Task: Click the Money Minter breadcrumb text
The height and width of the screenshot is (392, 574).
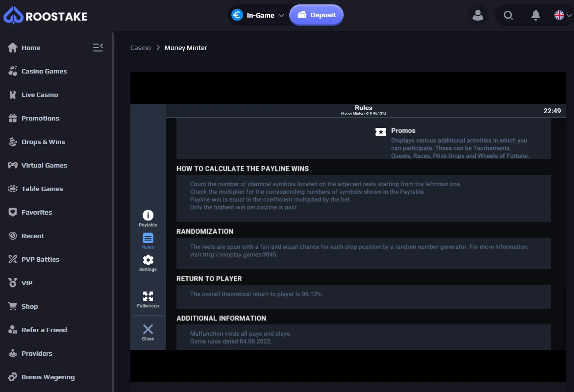Action: click(x=186, y=48)
